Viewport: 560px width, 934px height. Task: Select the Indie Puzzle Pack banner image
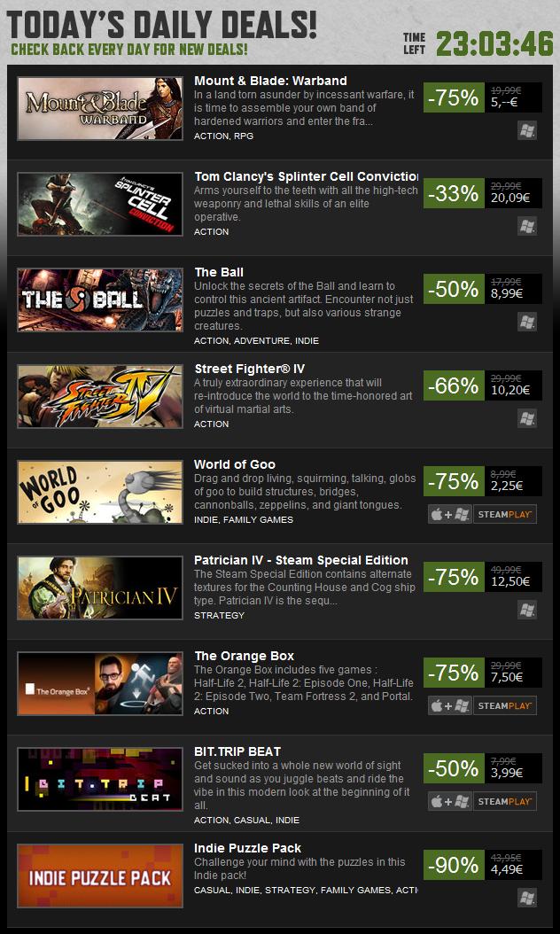[100, 876]
